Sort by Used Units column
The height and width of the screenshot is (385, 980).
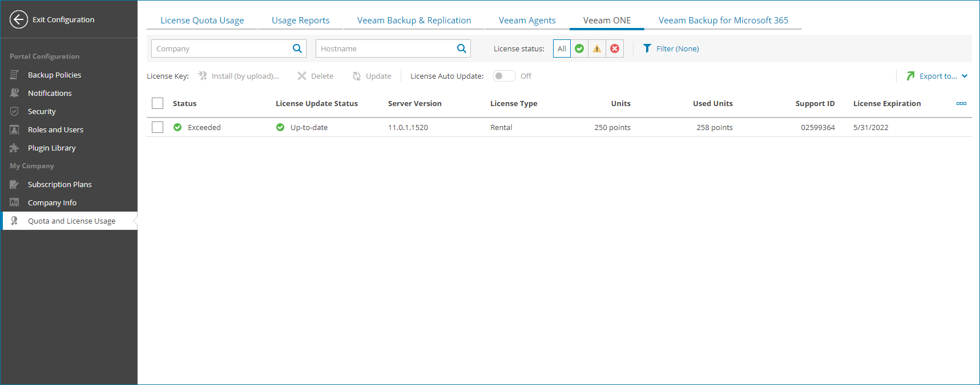713,103
